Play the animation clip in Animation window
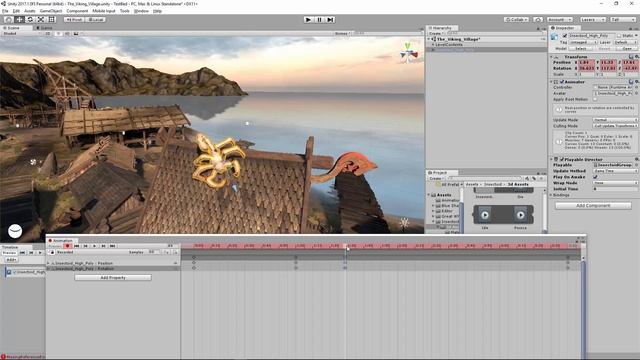The height and width of the screenshot is (360, 640). [94, 246]
